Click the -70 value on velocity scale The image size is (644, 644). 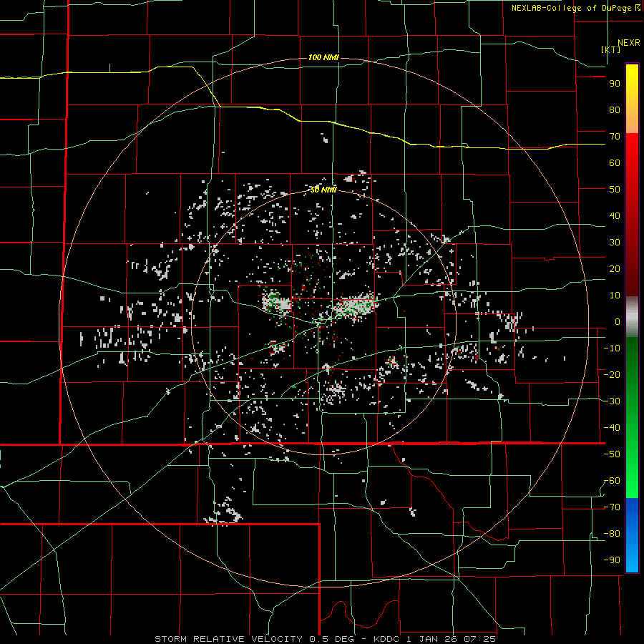pyautogui.click(x=612, y=507)
